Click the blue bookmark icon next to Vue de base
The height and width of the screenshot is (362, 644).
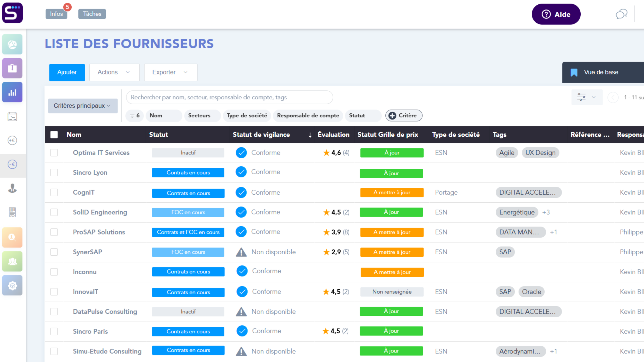574,72
